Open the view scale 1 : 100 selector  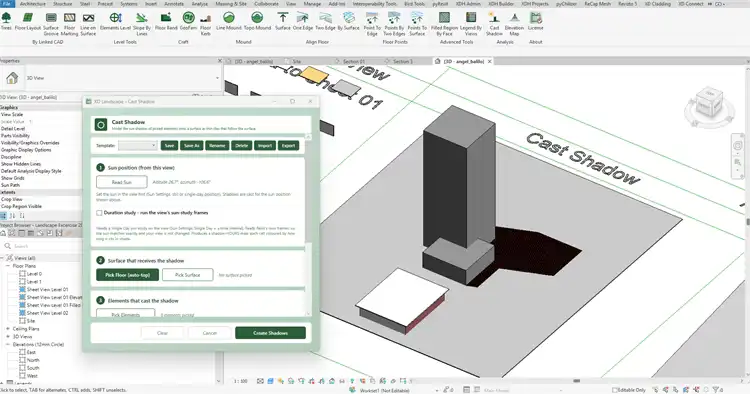click(241, 381)
